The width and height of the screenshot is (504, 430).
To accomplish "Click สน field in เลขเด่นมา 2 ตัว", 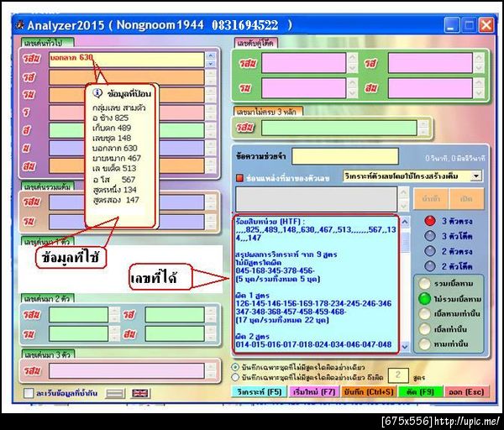I will click(x=175, y=334).
